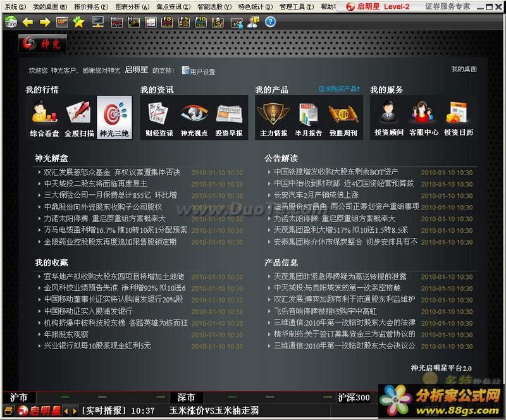The image size is (506, 420).
Task: Open the 报价排名(P) menu
Action: click(91, 6)
